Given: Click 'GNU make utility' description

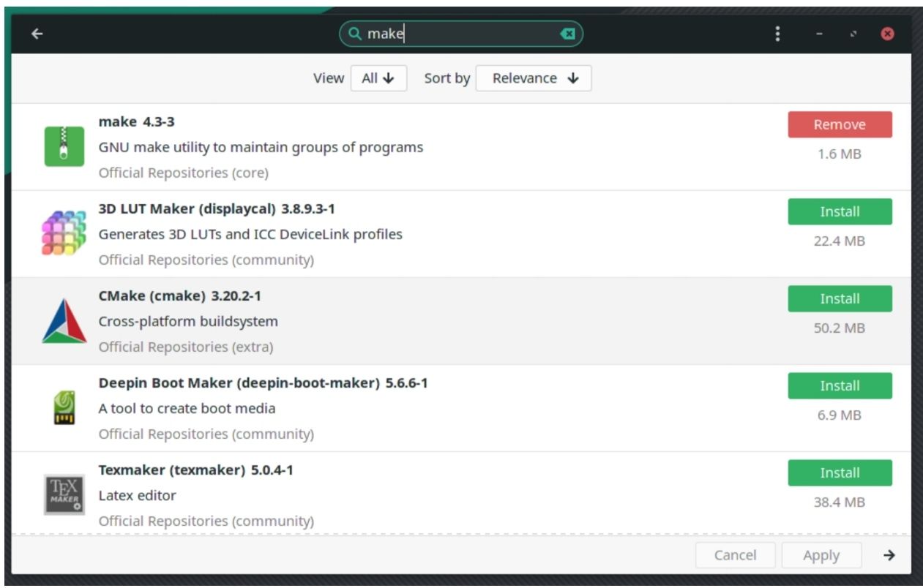Looking at the screenshot, I should [x=261, y=147].
